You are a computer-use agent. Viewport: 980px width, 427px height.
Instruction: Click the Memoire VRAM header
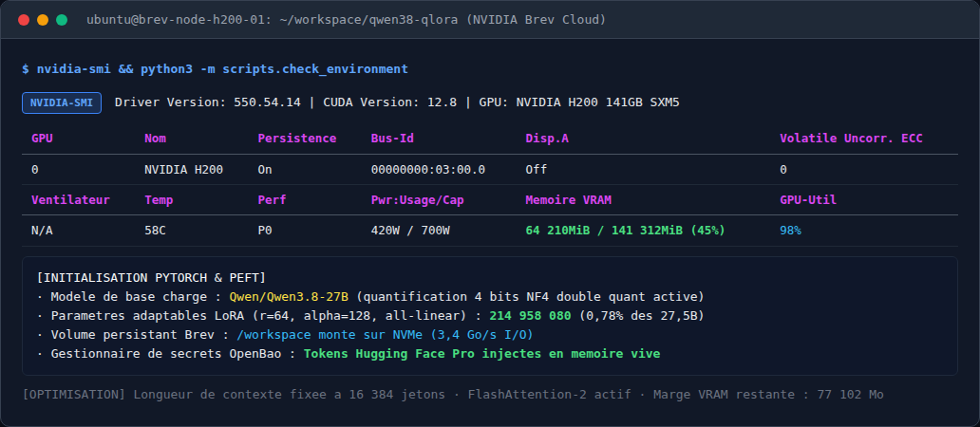coord(569,200)
